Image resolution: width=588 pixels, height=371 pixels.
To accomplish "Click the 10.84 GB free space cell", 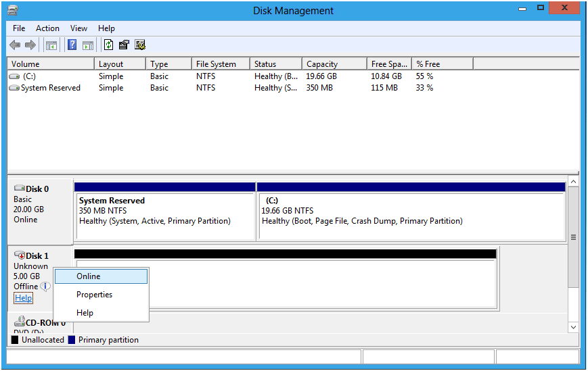I will 386,76.
